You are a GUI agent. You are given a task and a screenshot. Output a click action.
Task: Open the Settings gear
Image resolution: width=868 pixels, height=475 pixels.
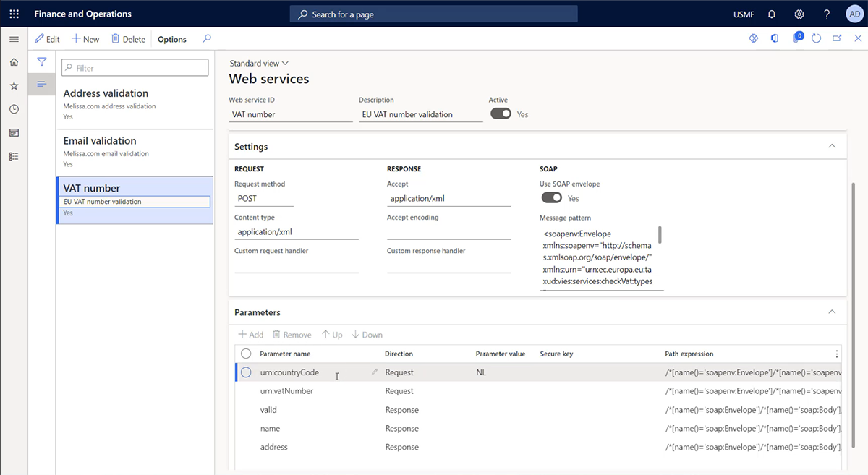(x=799, y=14)
